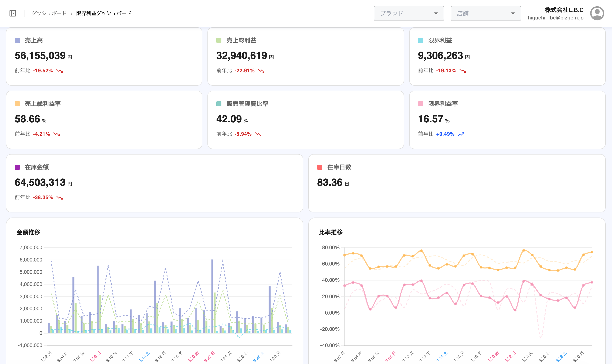Click the 3.14.土 label on 比率推移 chart
612x364 pixels.
[442, 357]
